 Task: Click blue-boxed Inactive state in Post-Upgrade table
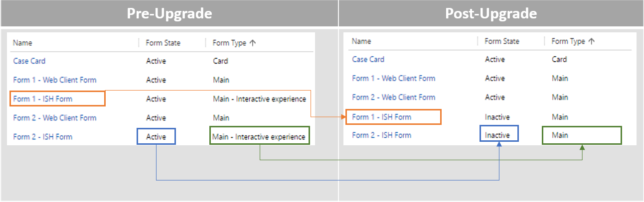pos(497,135)
